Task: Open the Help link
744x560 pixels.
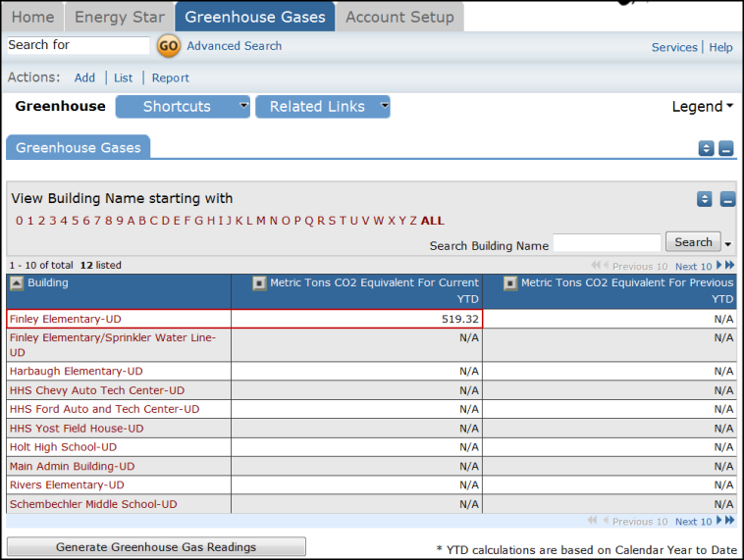Action: pyautogui.click(x=720, y=47)
